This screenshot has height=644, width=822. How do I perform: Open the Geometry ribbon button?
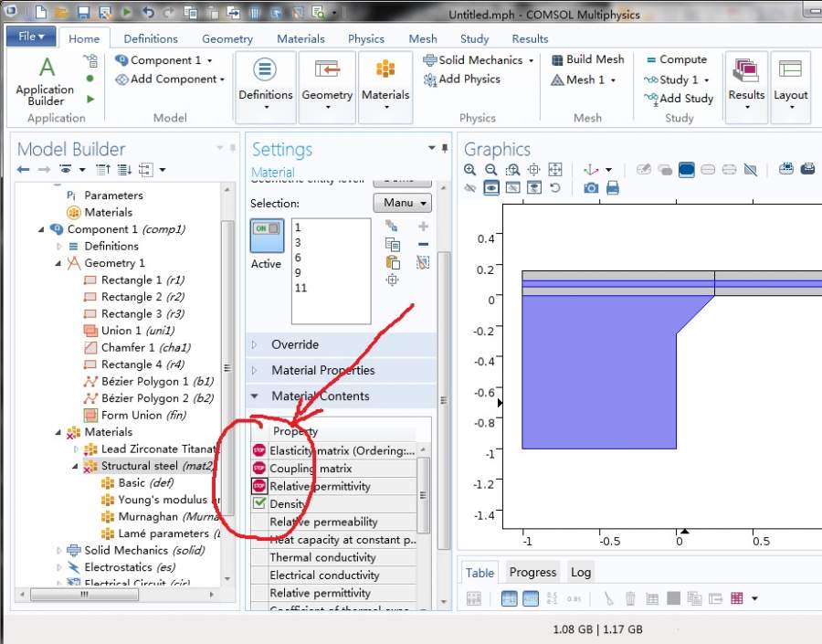pos(327,87)
